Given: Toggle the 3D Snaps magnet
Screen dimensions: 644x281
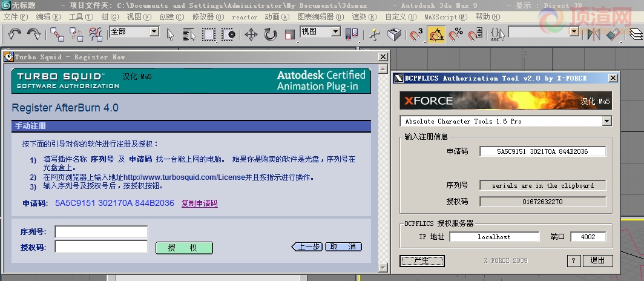Looking at the screenshot, I should pos(416,34).
